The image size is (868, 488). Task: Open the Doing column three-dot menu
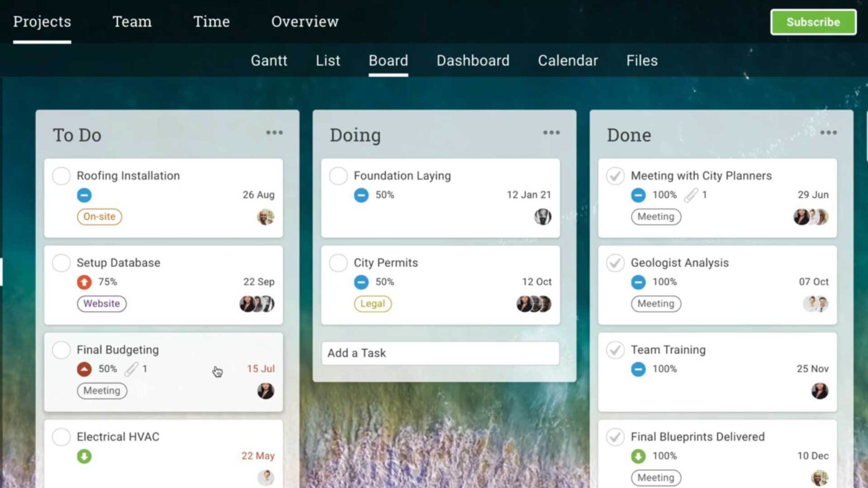(551, 133)
